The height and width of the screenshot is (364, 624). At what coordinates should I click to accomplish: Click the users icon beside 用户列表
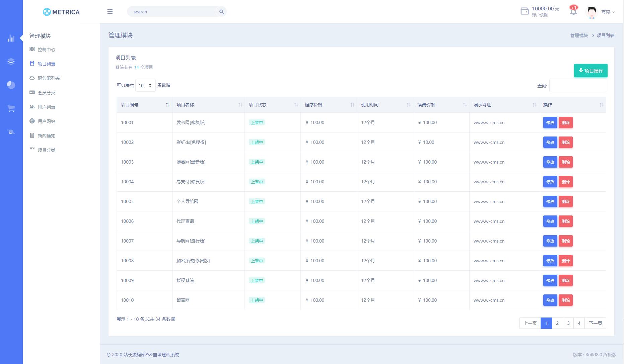(x=32, y=107)
